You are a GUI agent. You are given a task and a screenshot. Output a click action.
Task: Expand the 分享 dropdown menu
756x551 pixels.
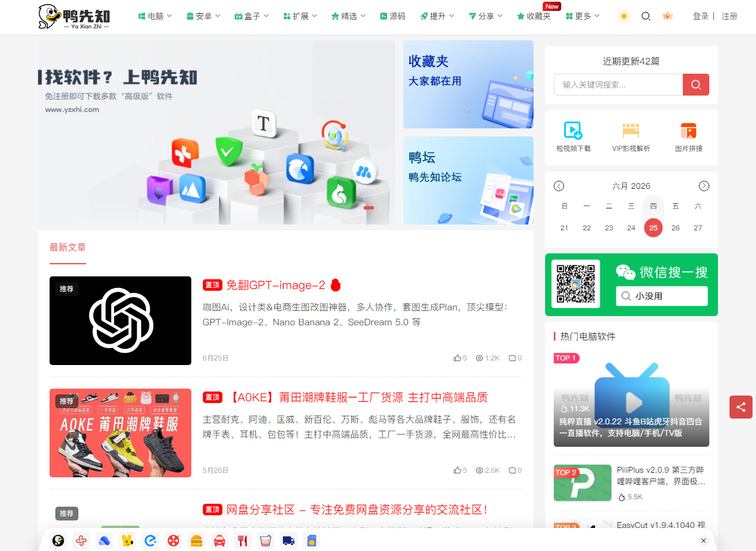click(486, 16)
